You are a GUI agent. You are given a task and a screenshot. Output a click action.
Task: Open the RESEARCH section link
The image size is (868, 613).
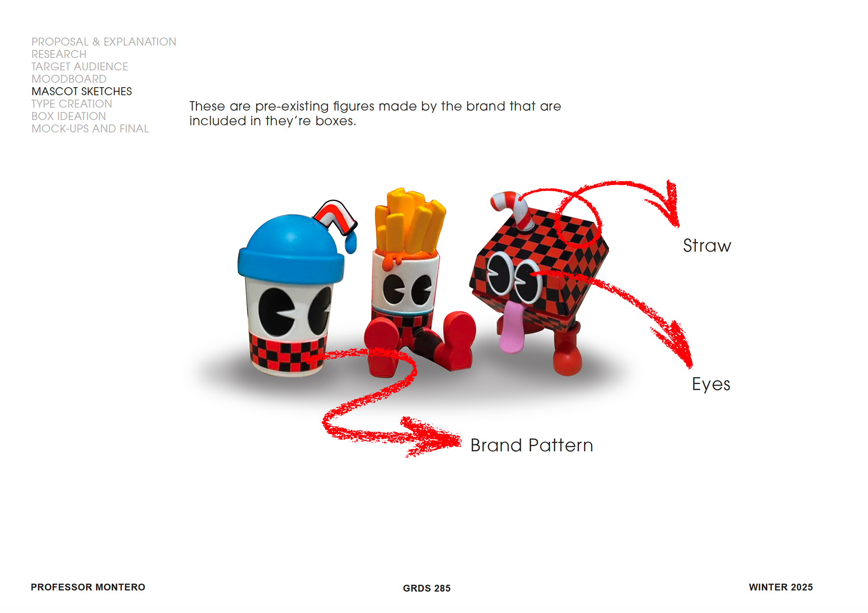tap(59, 54)
